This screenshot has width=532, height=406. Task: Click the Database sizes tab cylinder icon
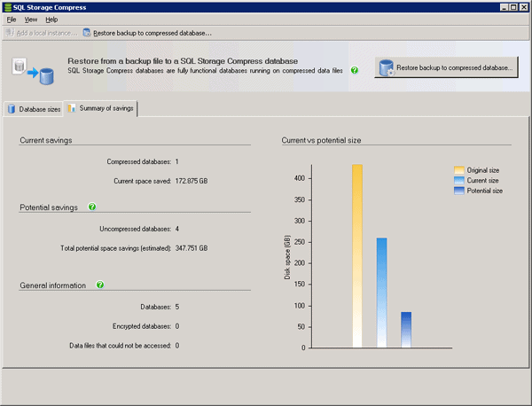point(12,109)
